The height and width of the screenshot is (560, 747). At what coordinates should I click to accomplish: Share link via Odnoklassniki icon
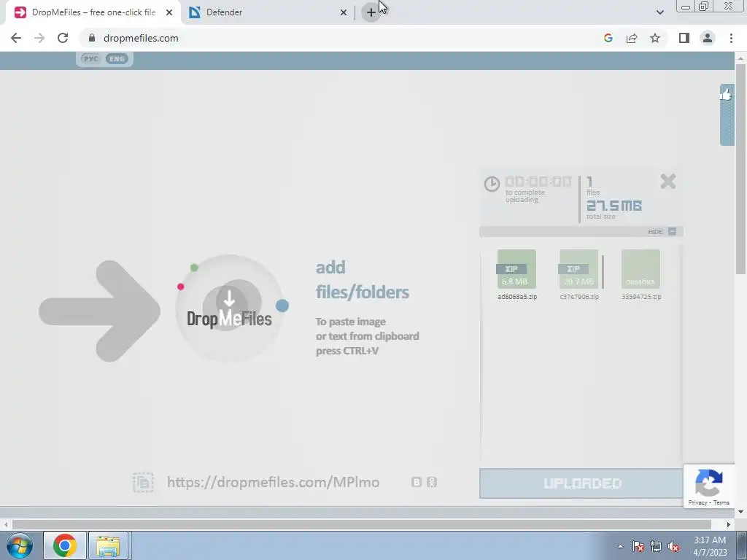(432, 482)
